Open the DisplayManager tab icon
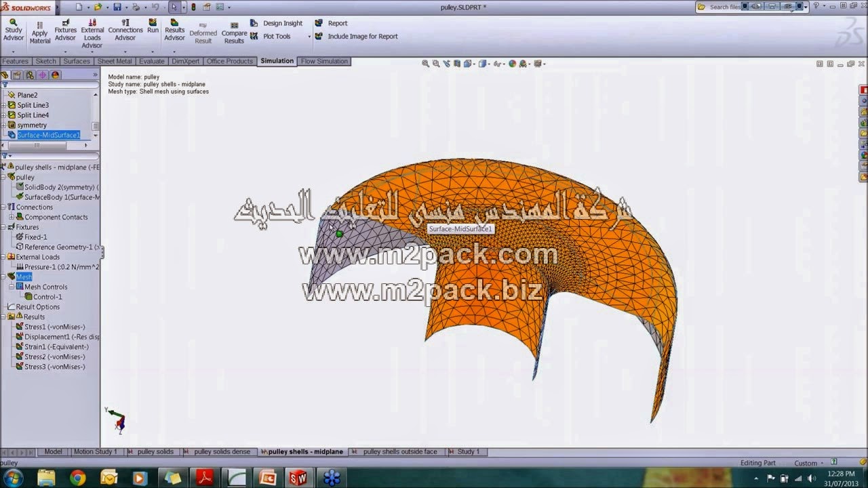The width and height of the screenshot is (868, 488). tap(56, 75)
